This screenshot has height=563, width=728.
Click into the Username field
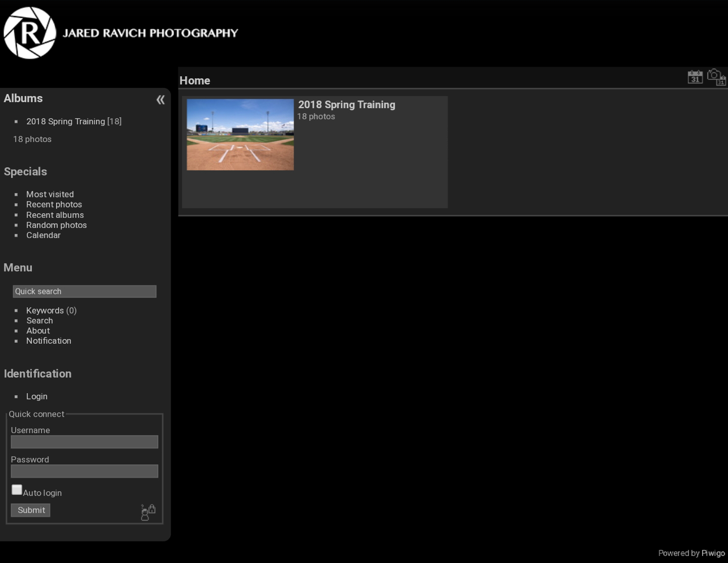[x=84, y=442]
